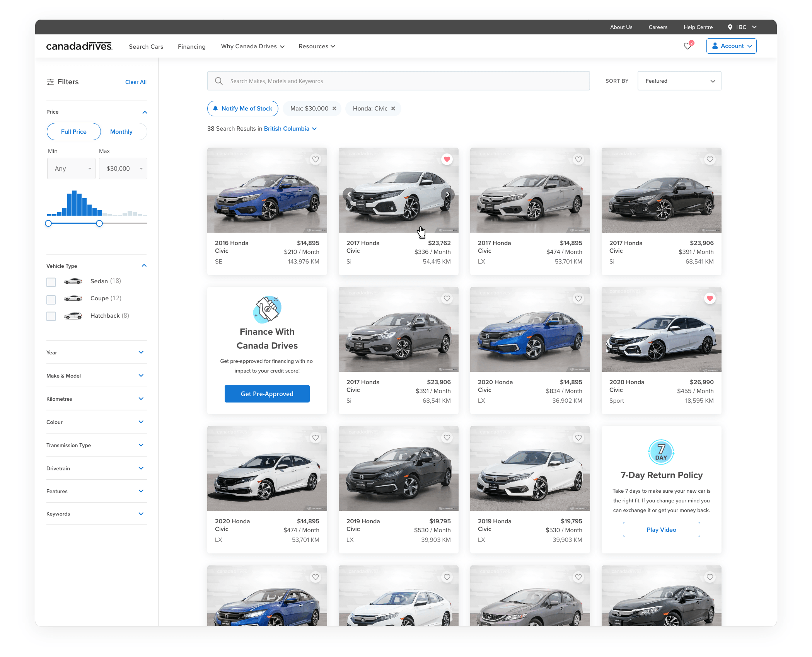This screenshot has height=657, width=812.
Task: Open the Max price $30,000 dropdown
Action: (x=123, y=169)
